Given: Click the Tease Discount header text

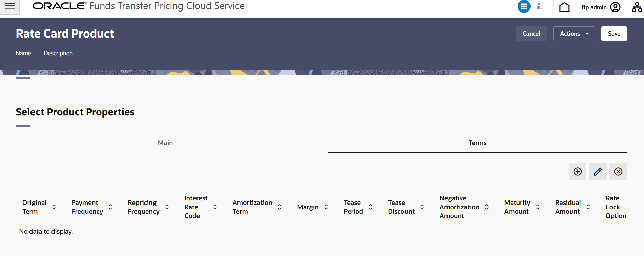Looking at the screenshot, I should 401,207.
